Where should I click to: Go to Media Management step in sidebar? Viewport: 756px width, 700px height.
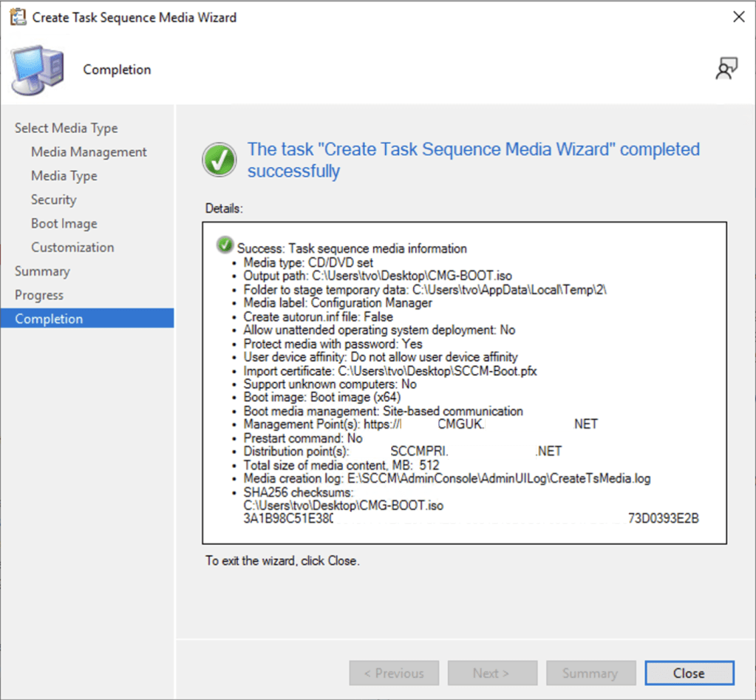[89, 152]
